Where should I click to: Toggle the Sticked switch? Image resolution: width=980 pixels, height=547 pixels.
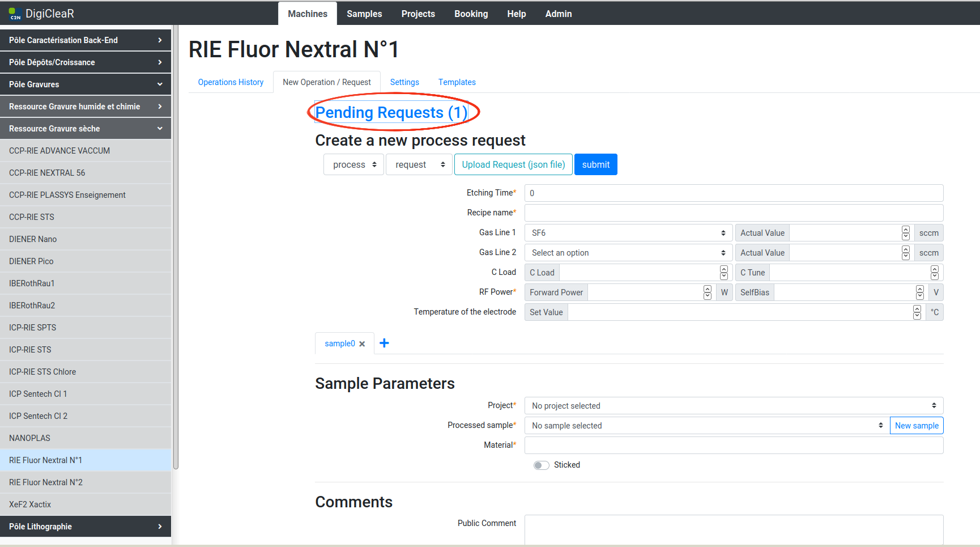point(541,465)
